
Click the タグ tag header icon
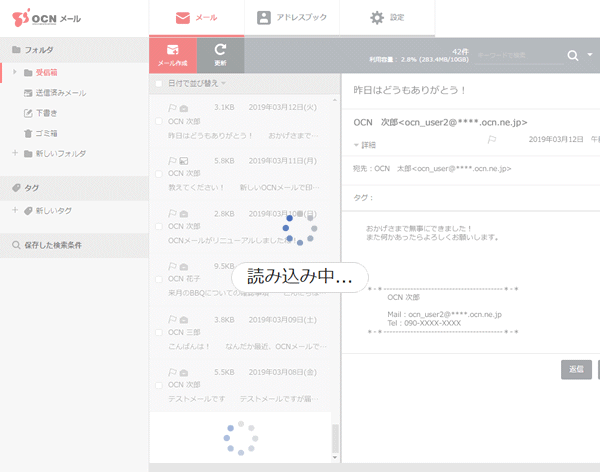click(16, 188)
